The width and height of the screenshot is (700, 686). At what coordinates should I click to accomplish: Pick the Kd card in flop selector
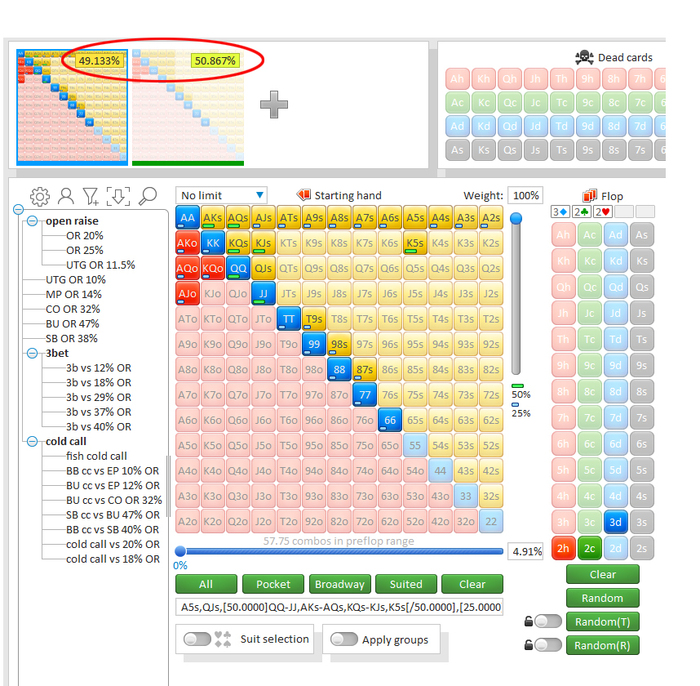[x=616, y=261]
